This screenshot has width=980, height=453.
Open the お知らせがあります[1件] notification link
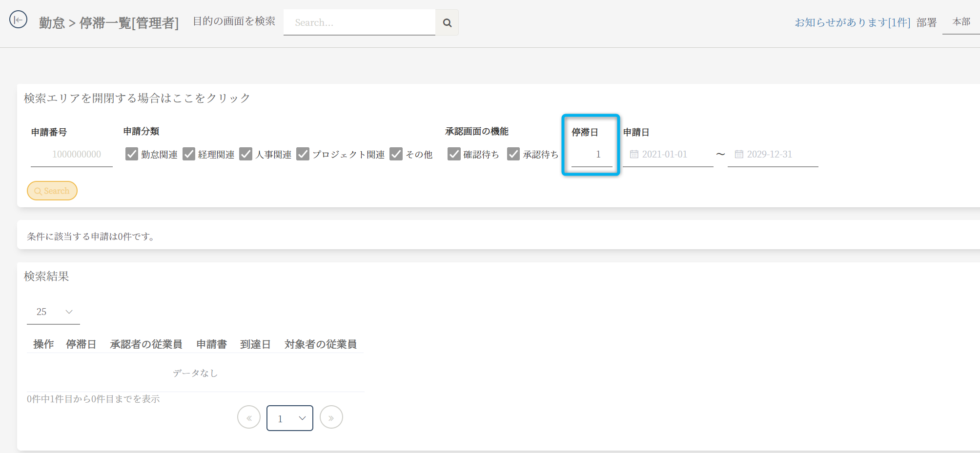pos(852,22)
